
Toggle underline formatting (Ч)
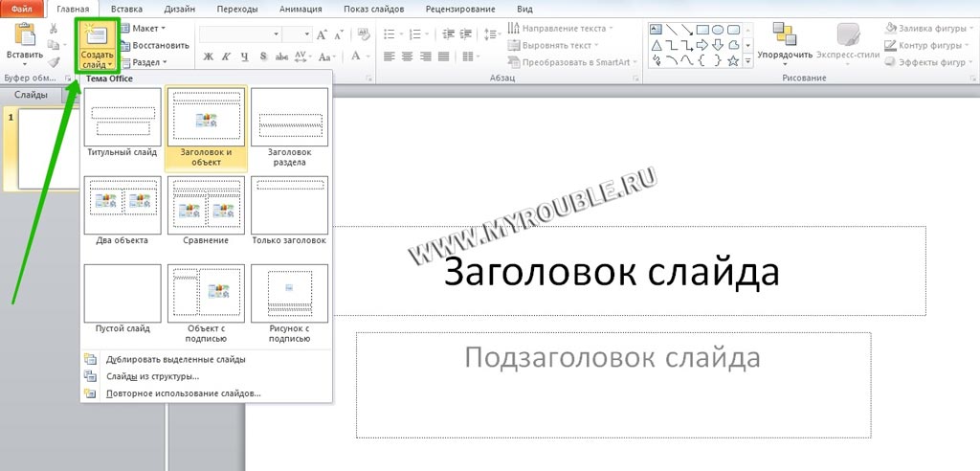click(244, 56)
